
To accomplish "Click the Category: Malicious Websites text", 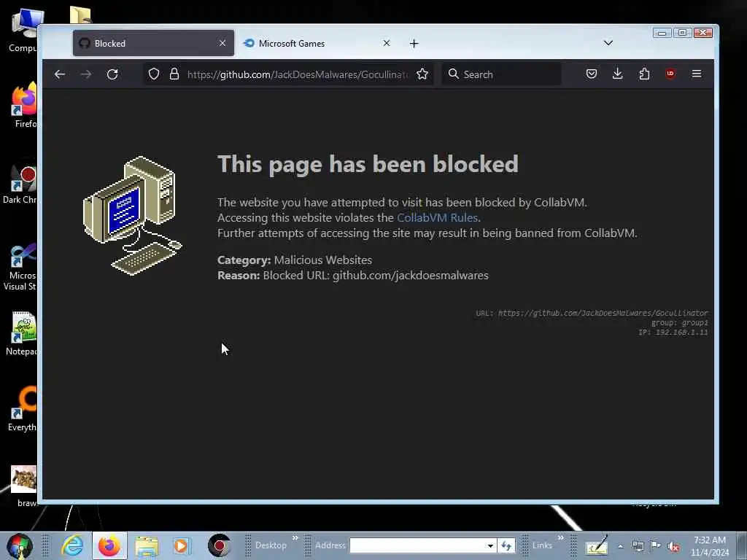I will pyautogui.click(x=295, y=260).
